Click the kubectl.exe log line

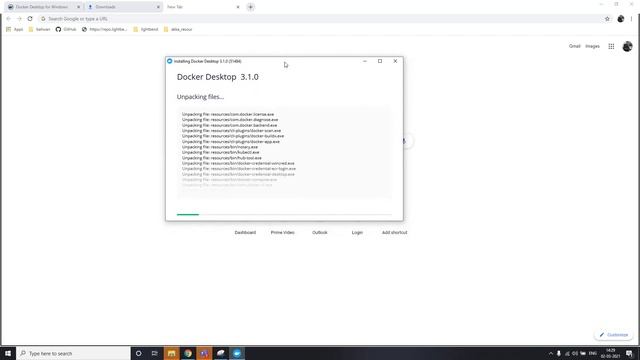tap(220, 152)
